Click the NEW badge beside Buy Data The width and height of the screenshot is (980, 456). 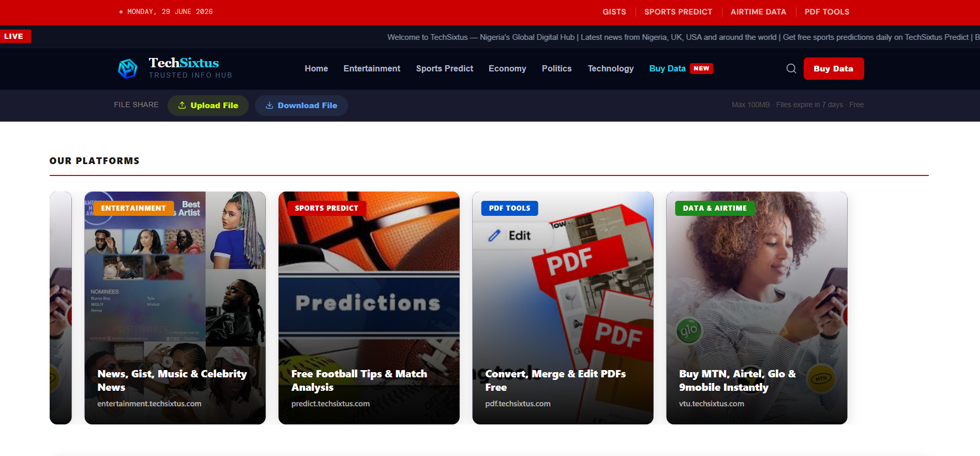click(701, 68)
